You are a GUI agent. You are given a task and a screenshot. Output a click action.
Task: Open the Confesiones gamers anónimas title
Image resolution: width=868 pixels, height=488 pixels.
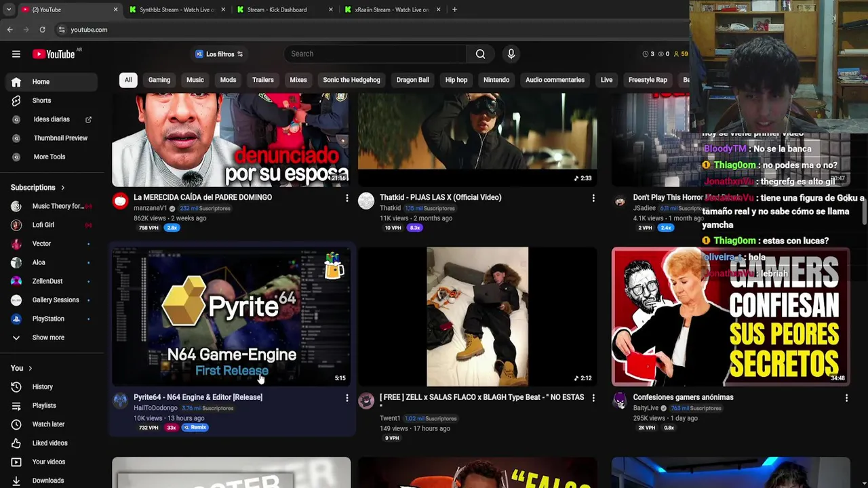(x=683, y=397)
